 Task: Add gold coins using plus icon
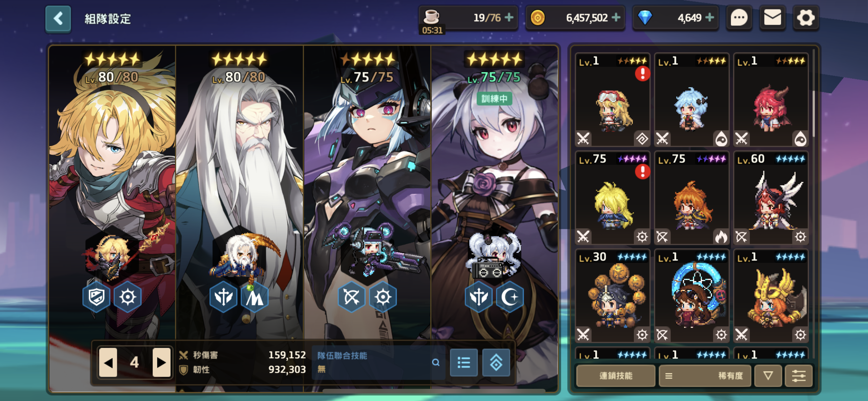pos(616,17)
